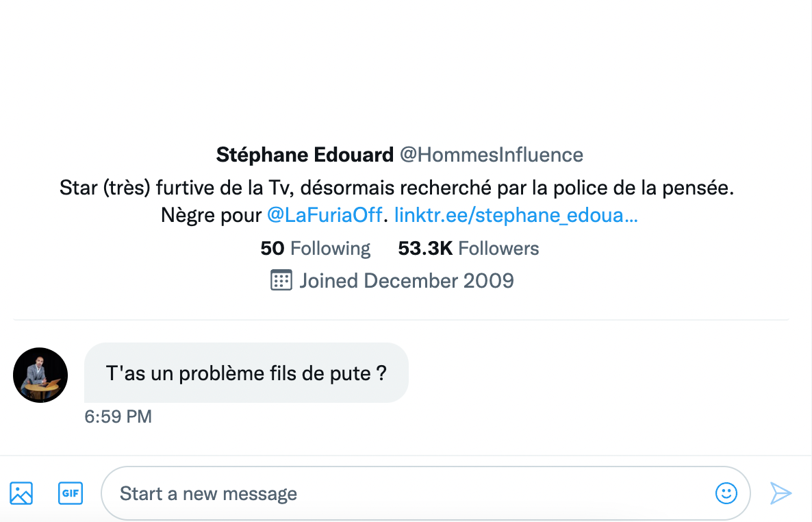This screenshot has height=522, width=812.
Task: Open the GIF picker
Action: (71, 493)
